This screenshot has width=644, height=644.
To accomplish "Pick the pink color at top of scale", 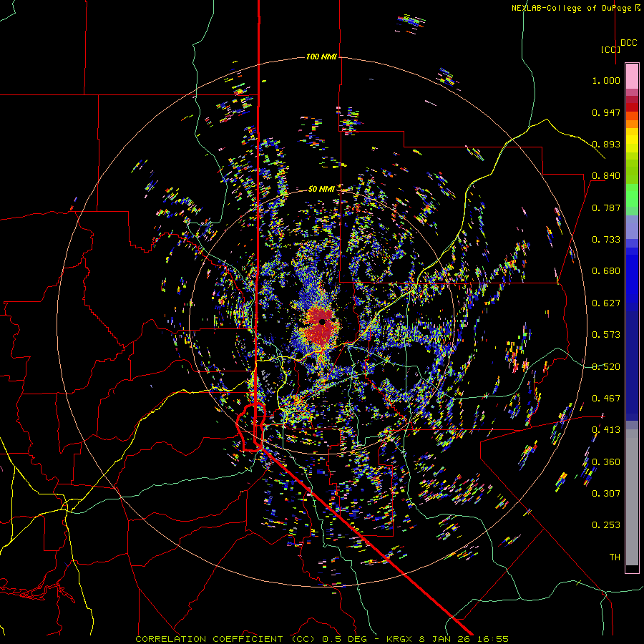I will (632, 76).
